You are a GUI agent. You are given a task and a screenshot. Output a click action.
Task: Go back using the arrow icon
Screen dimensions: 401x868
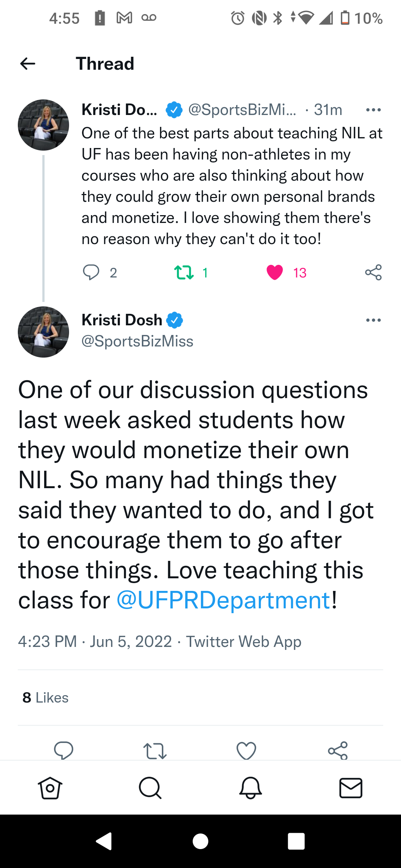[28, 64]
